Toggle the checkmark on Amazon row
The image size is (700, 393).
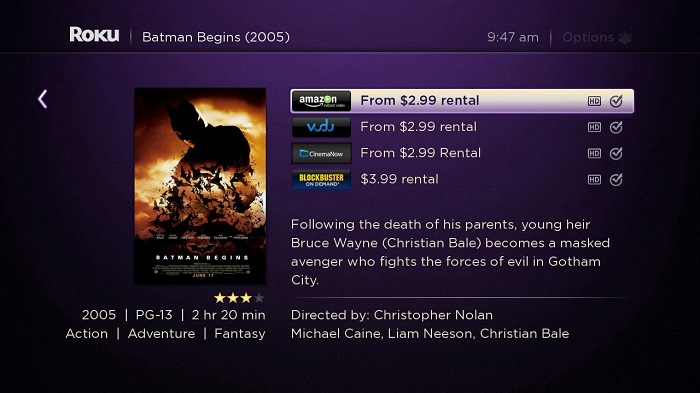pos(616,101)
